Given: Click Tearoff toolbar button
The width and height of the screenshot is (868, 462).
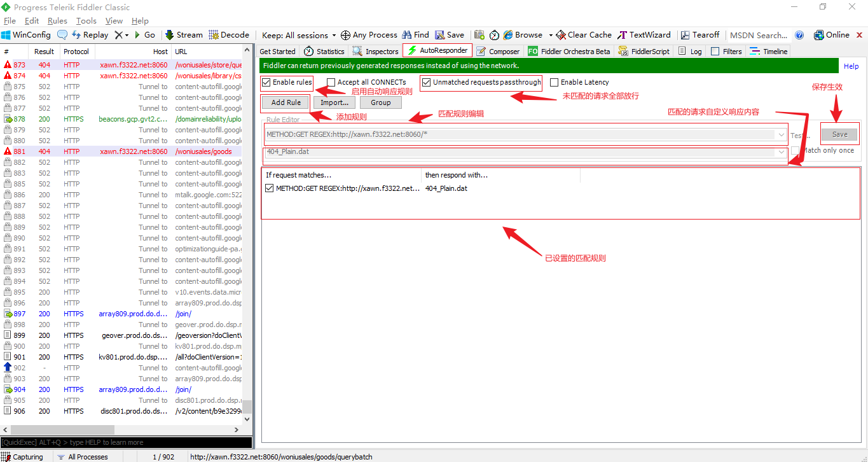Looking at the screenshot, I should (700, 35).
